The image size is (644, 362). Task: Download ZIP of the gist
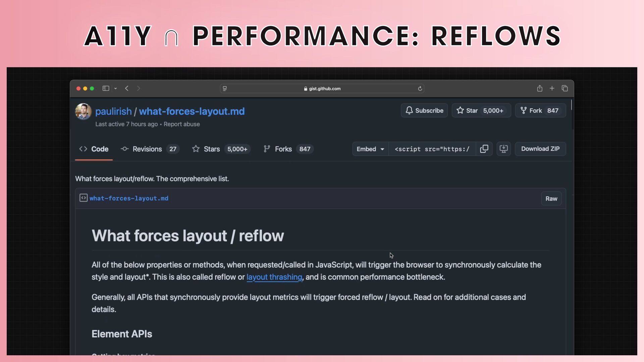point(540,149)
